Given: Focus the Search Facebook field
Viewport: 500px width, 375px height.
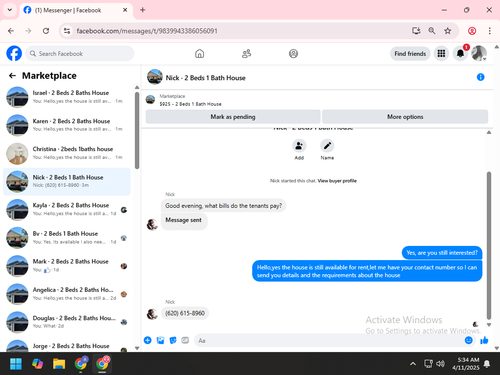Looking at the screenshot, I should [80, 54].
